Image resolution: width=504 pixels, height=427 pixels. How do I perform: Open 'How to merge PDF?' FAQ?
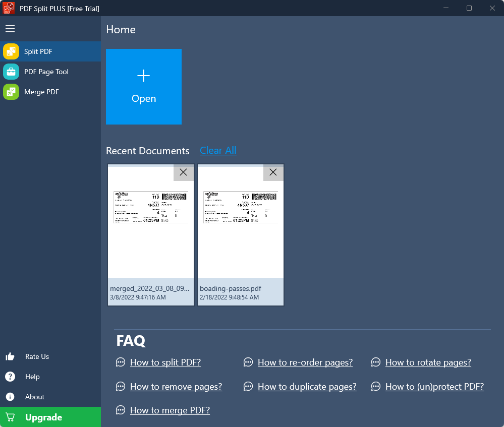[170, 410]
